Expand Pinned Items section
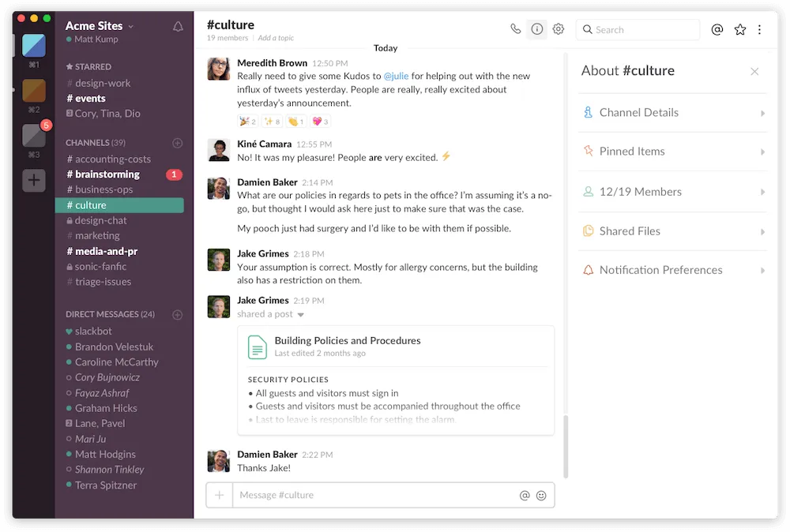The height and width of the screenshot is (532, 790). tap(672, 152)
